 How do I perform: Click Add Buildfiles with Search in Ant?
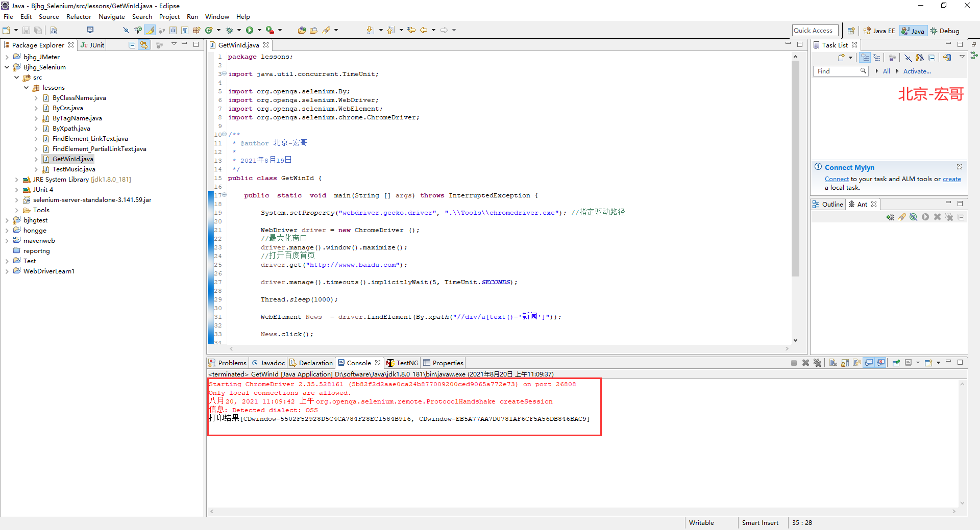coord(902,217)
